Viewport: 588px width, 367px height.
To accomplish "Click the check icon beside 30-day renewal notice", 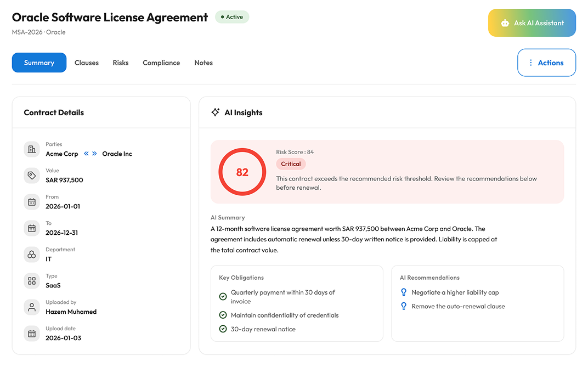I will tap(223, 329).
